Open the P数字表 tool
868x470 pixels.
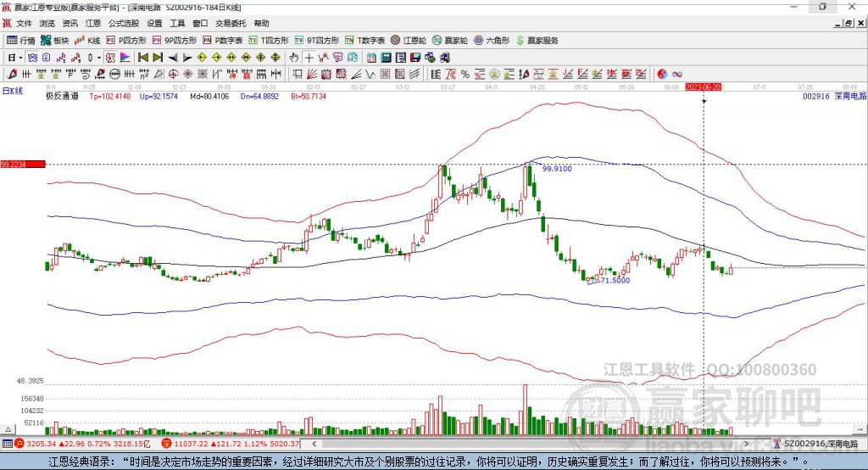coord(223,41)
